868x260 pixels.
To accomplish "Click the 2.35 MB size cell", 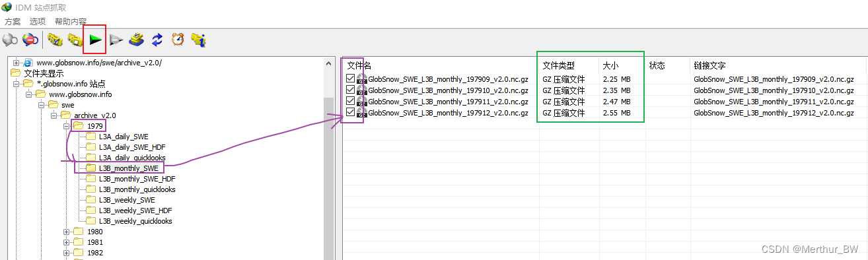I will click(x=616, y=90).
